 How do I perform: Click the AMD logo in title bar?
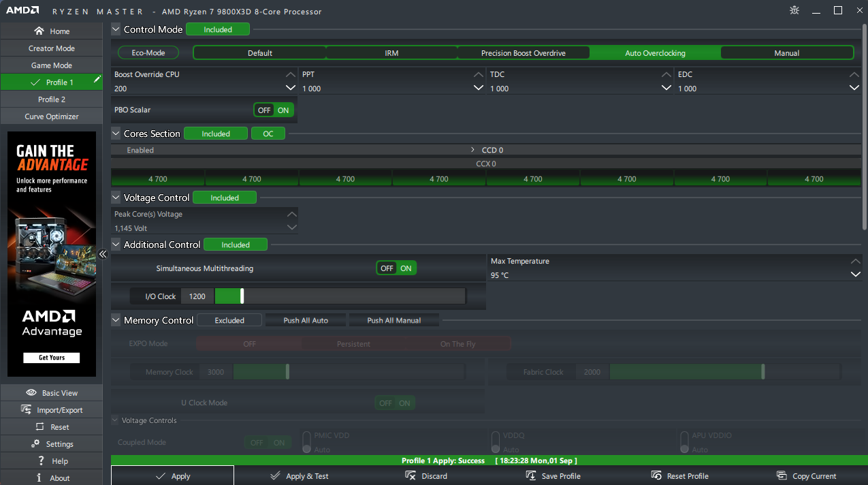tap(22, 11)
